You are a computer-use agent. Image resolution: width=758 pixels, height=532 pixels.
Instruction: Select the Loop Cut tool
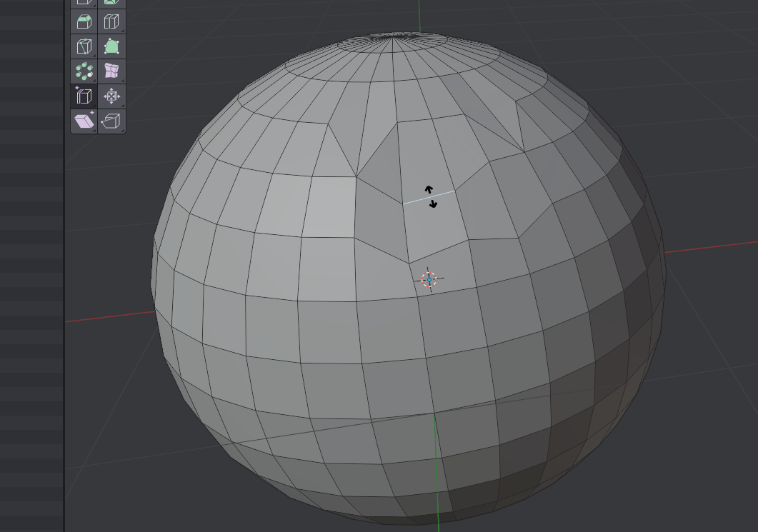coord(111,21)
